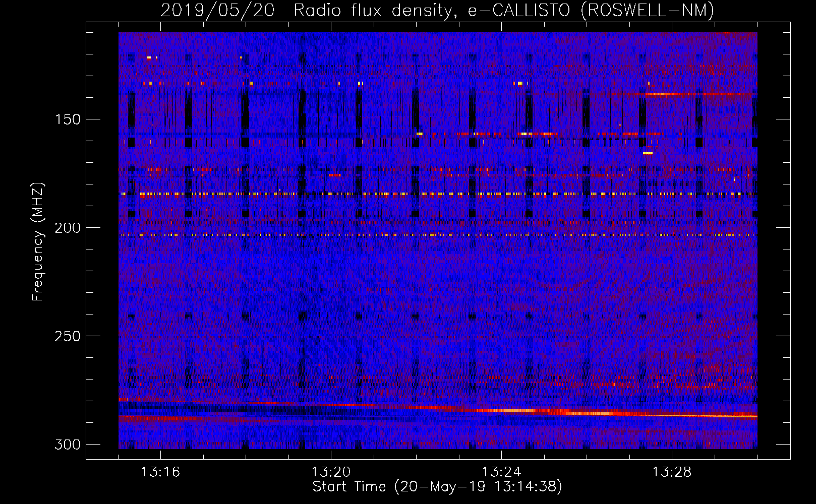Click the 200 frequency tick label

point(68,228)
